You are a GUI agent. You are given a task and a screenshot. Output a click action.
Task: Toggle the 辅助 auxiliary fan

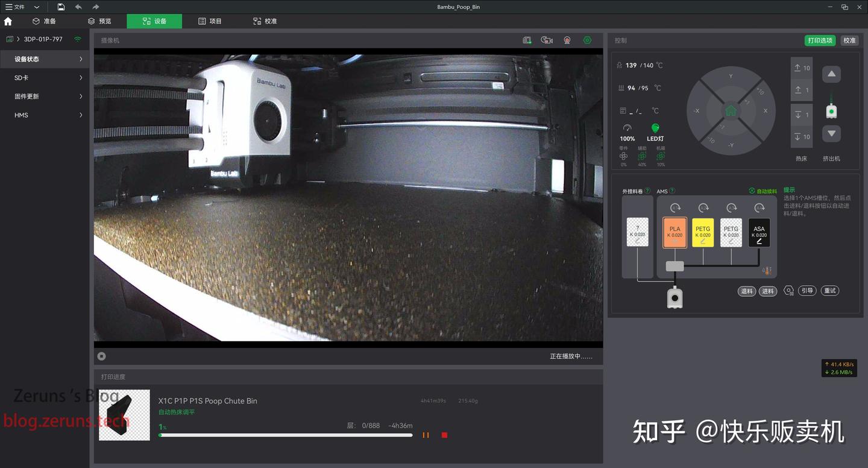[642, 156]
